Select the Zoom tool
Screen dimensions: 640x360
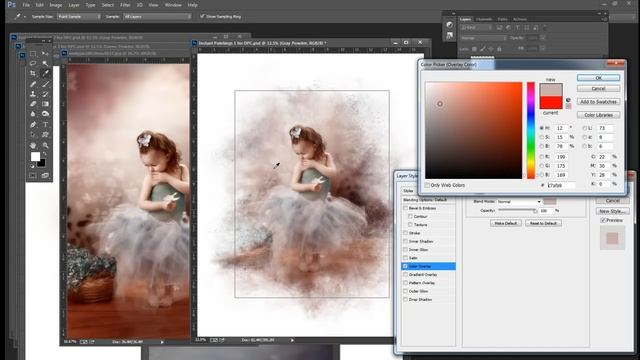click(45, 145)
